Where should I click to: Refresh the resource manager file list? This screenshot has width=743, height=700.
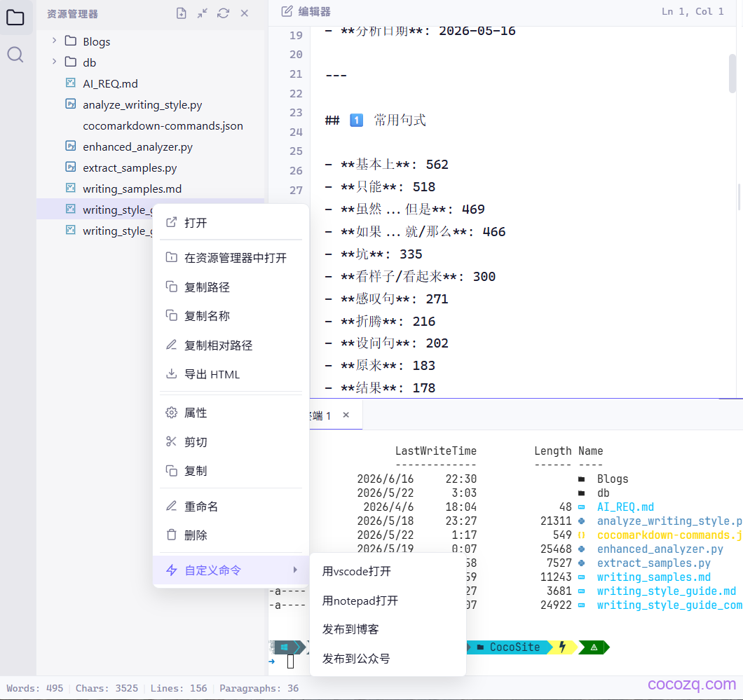tap(223, 13)
